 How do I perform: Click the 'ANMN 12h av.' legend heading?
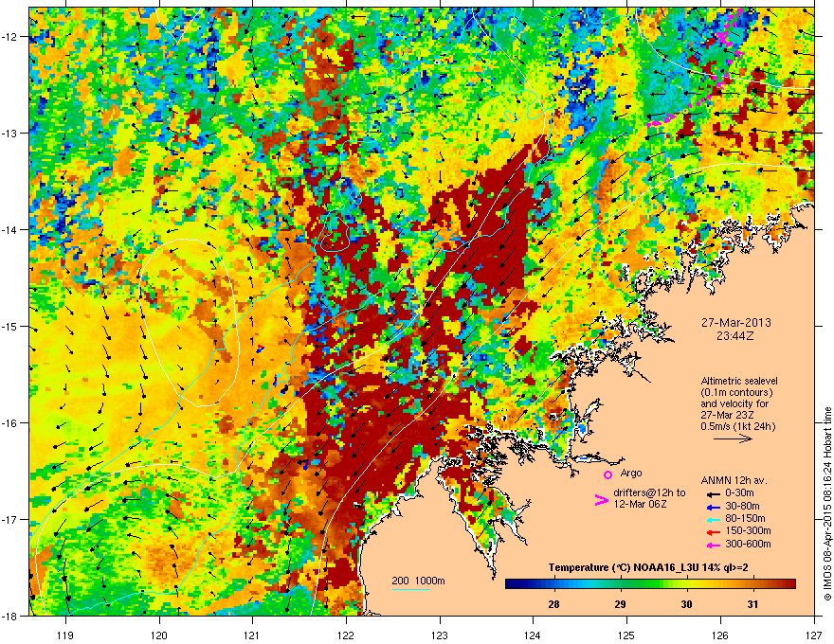[x=734, y=480]
